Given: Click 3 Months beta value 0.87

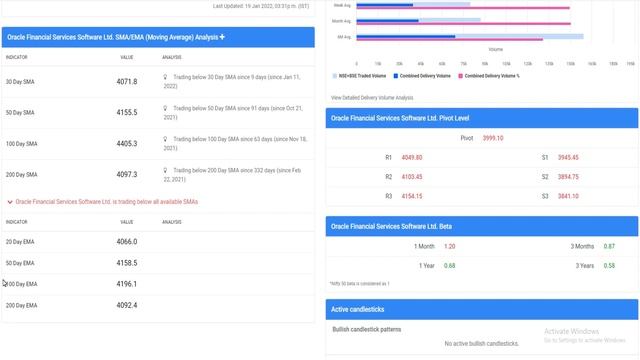Looking at the screenshot, I should 609,246.
